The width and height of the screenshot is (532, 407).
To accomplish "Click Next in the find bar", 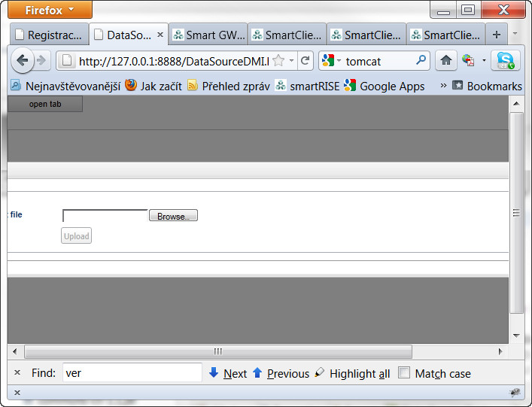I will point(228,373).
